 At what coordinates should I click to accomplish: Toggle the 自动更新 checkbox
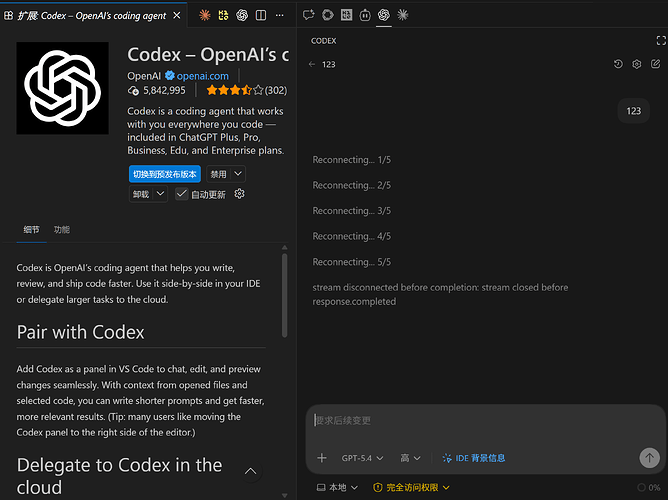point(181,194)
